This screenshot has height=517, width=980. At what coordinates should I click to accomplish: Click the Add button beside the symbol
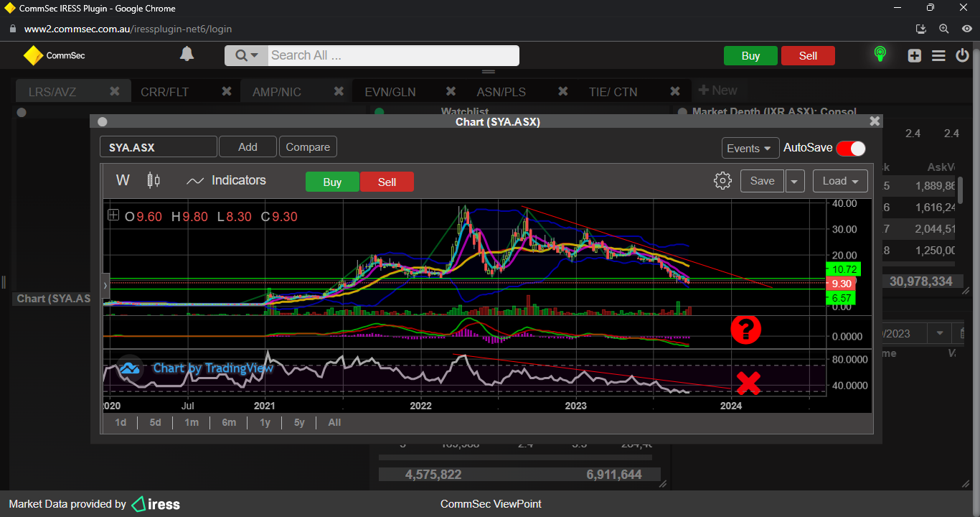click(248, 147)
